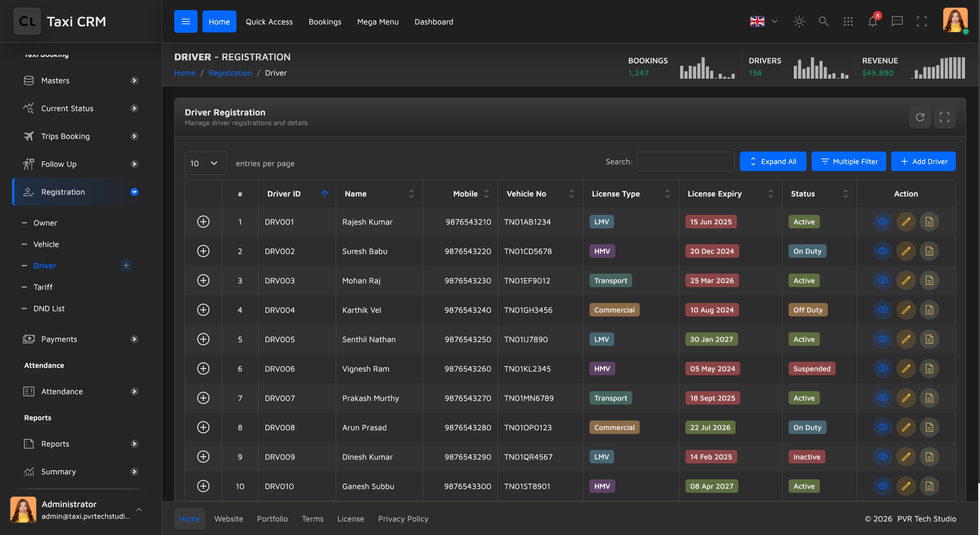Open the language flag dropdown

click(763, 21)
